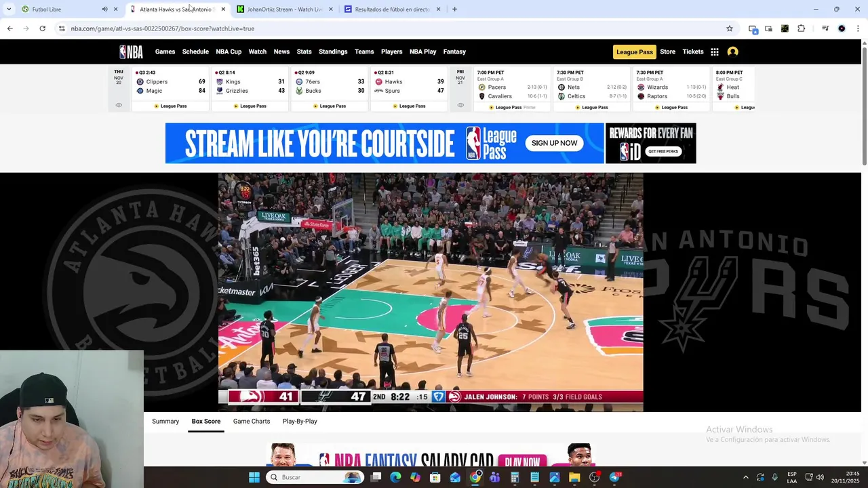This screenshot has height=488, width=868.
Task: Open Telegram from the taskbar
Action: click(x=614, y=477)
